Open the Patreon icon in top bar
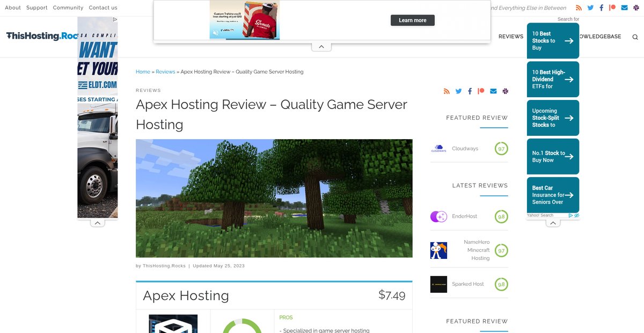 tap(612, 8)
